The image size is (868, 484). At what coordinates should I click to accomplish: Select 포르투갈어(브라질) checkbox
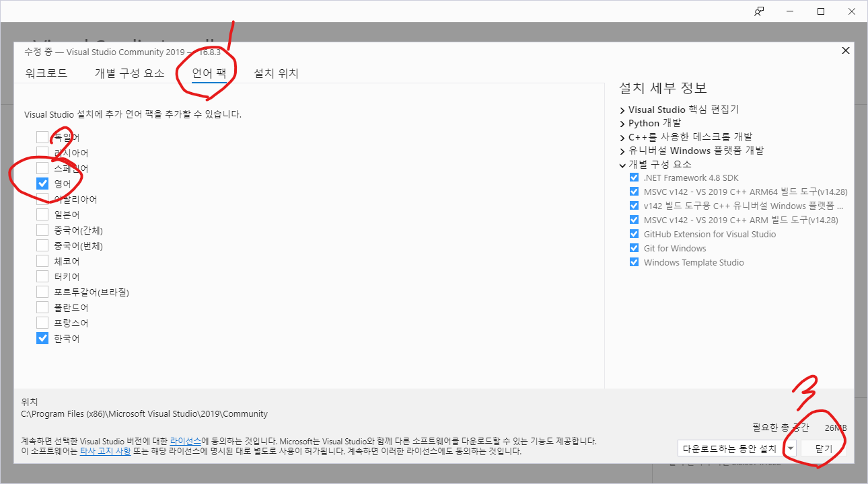(42, 292)
